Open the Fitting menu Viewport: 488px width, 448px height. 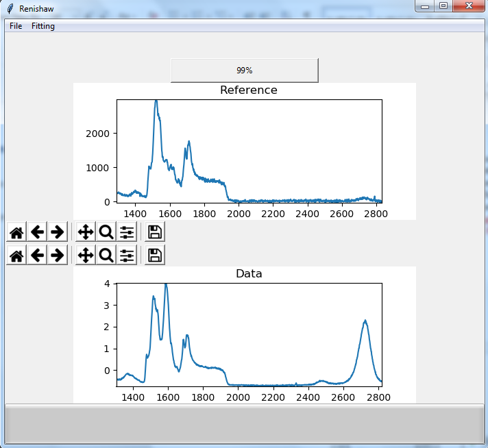point(43,26)
